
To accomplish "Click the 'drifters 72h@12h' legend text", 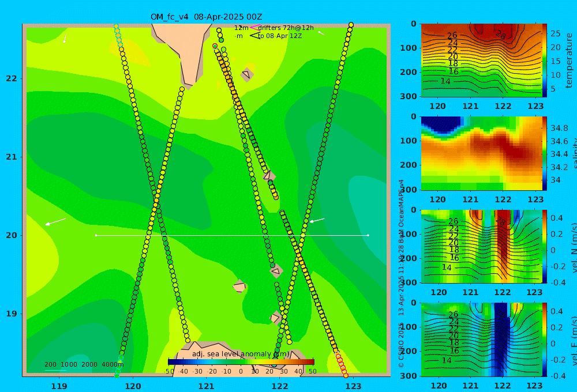I will (286, 28).
